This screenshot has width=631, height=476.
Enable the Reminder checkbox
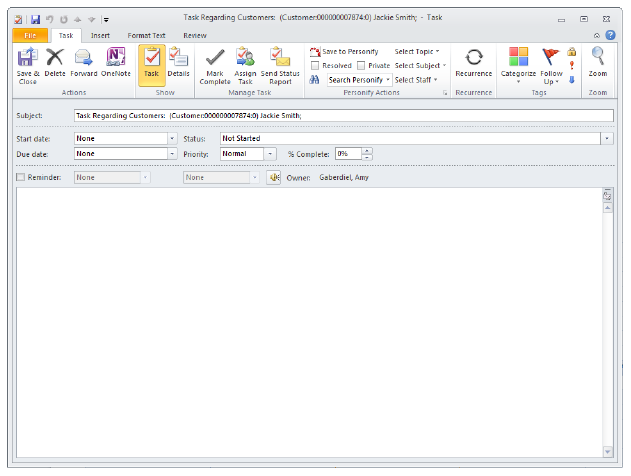(x=21, y=177)
